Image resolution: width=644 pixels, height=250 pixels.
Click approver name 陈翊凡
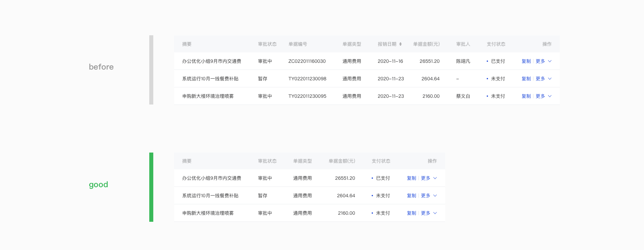pos(463,61)
